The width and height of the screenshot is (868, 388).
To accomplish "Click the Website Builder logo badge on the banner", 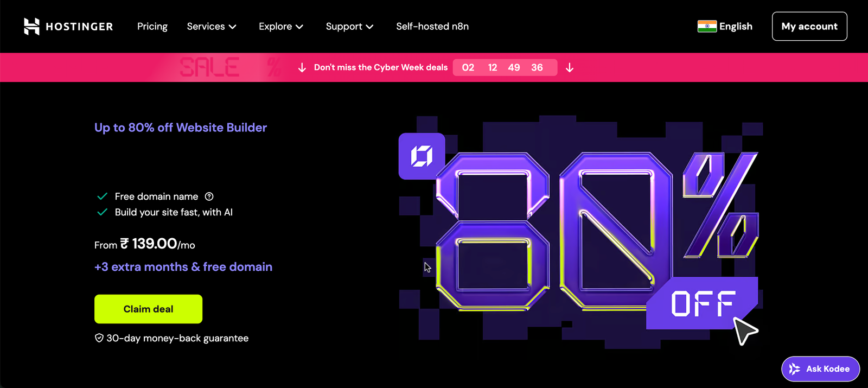I will (x=422, y=156).
